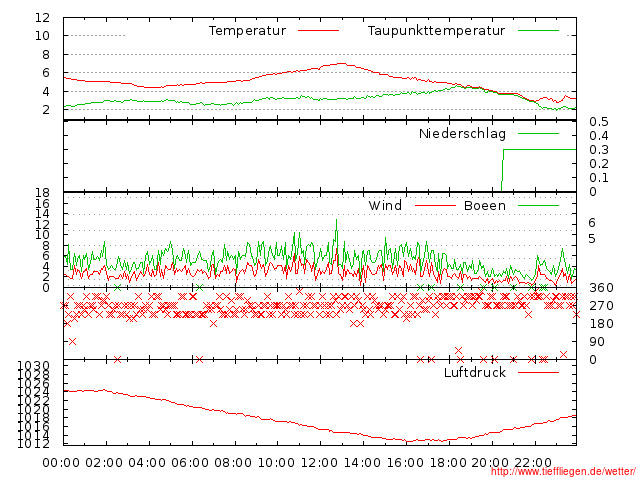The image size is (640, 480).
Task: Click the 270 wind direction axis value
Action: pyautogui.click(x=601, y=306)
